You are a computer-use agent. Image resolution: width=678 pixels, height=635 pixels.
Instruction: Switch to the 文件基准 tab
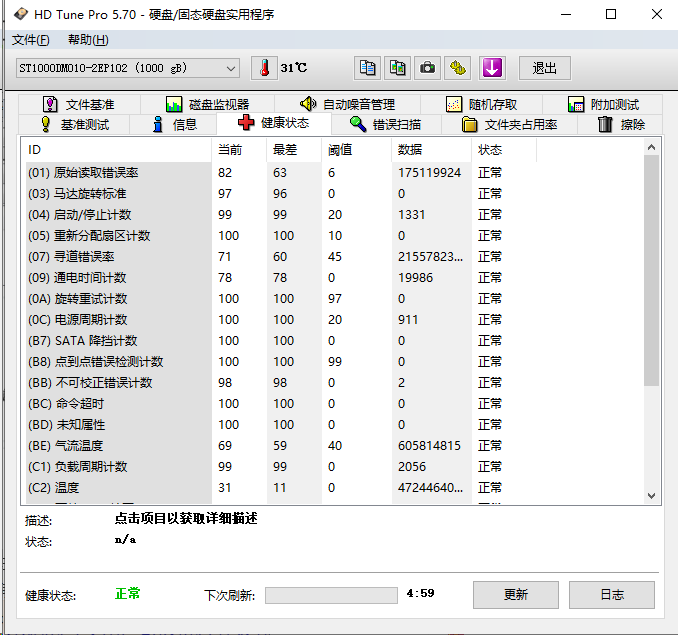click(79, 104)
